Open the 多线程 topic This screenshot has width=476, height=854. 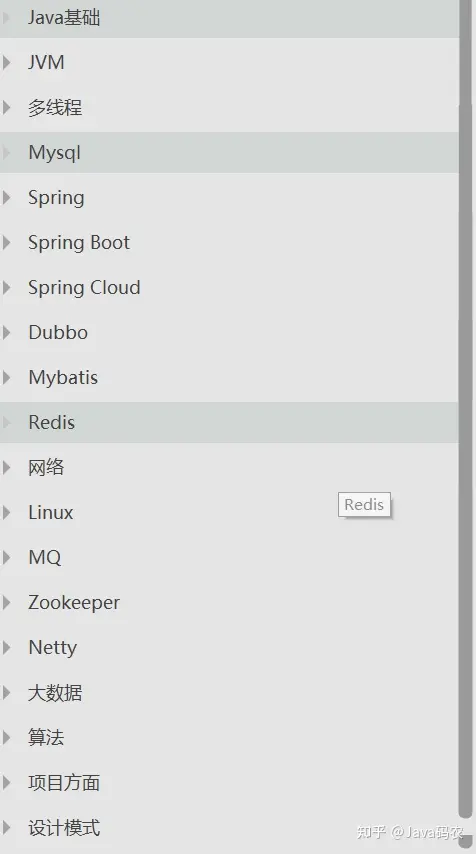coord(55,107)
